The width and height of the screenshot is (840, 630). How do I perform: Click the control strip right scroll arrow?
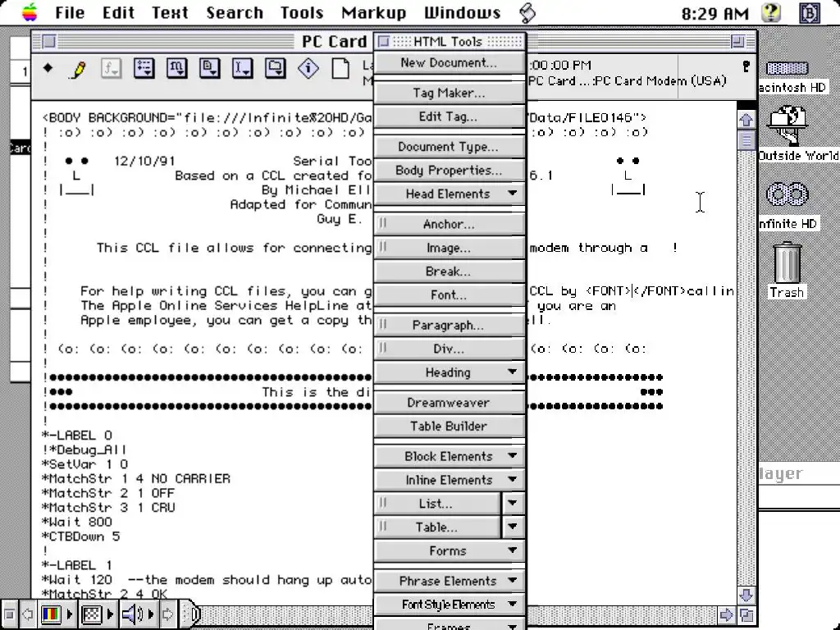pyautogui.click(x=167, y=614)
